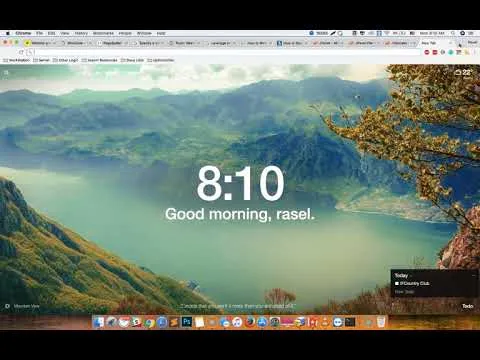Select the New Tab browser tab
Image resolution: width=480 pixels, height=360 pixels.
coord(435,43)
